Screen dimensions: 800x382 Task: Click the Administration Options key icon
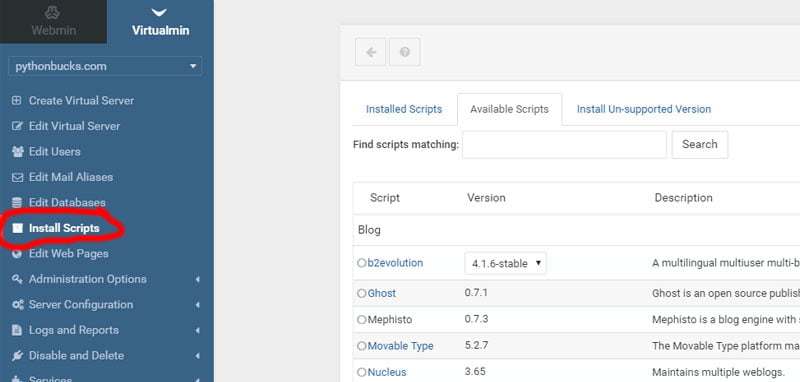click(x=17, y=279)
